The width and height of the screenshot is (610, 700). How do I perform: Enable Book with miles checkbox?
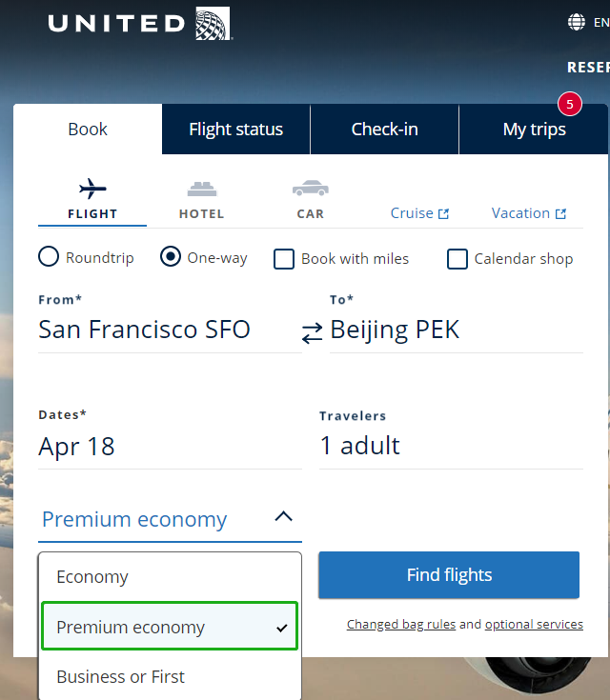coord(284,259)
